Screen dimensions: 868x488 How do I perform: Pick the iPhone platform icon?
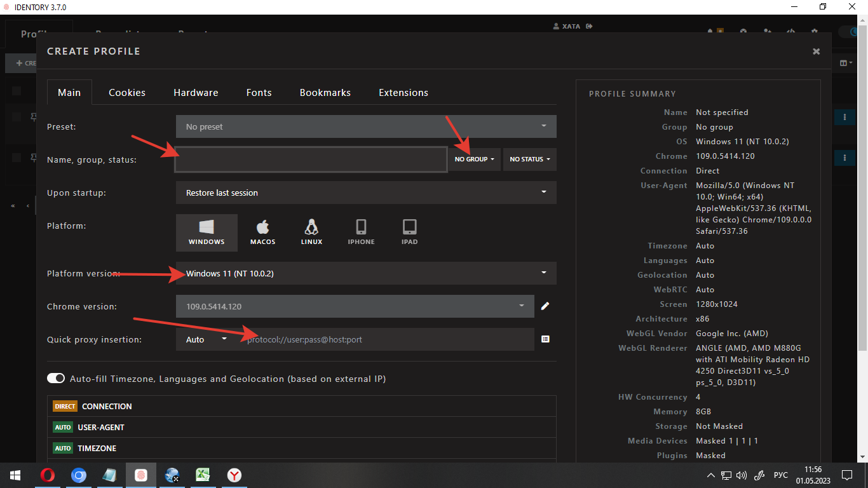click(361, 233)
